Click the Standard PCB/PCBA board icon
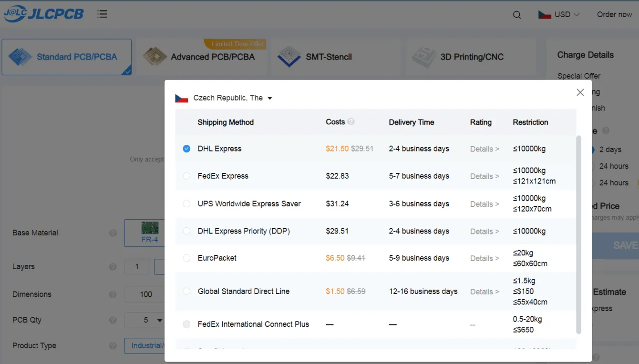Image resolution: width=639 pixels, height=364 pixels. click(21, 57)
